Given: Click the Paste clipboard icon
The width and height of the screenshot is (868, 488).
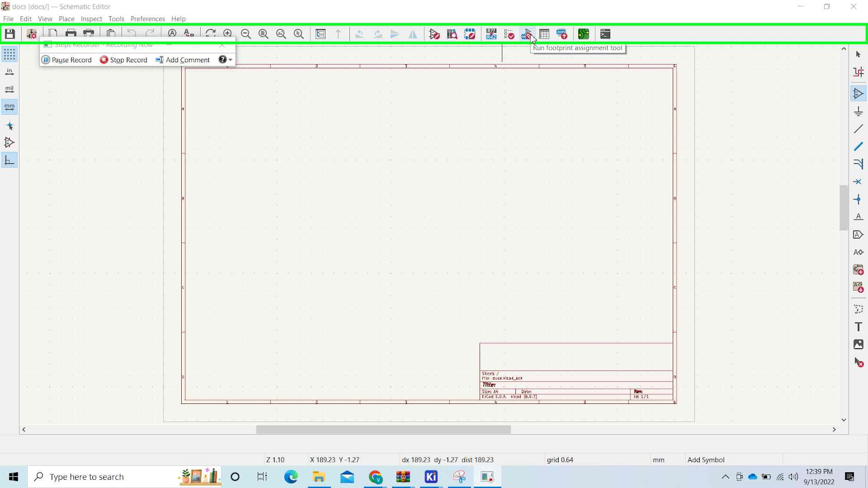Looking at the screenshot, I should point(111,34).
